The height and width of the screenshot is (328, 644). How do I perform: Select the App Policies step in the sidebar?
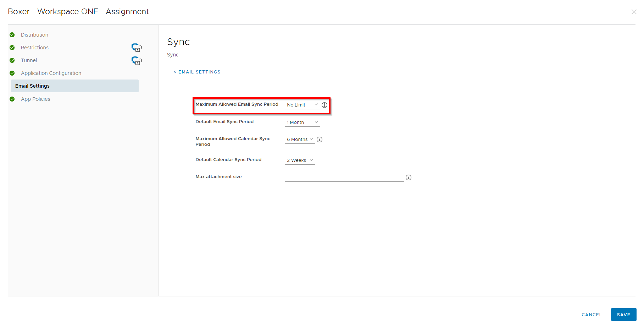(35, 99)
